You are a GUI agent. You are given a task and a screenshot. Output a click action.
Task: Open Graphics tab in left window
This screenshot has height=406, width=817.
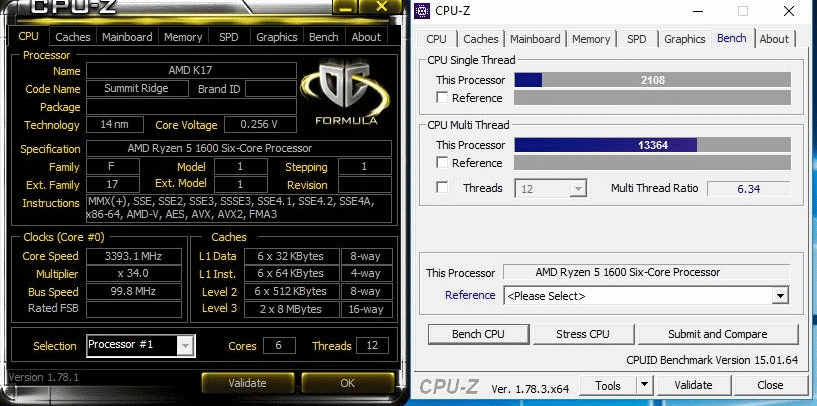tap(276, 37)
